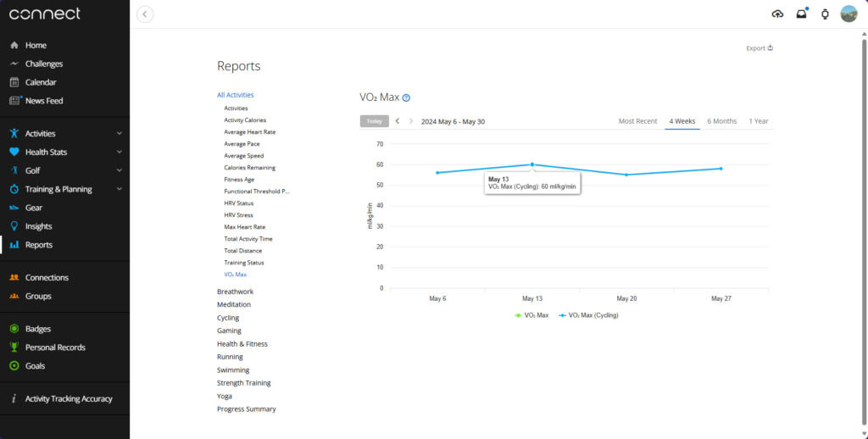The image size is (868, 439).
Task: Click the May 20 data point on chart
Action: tap(626, 175)
